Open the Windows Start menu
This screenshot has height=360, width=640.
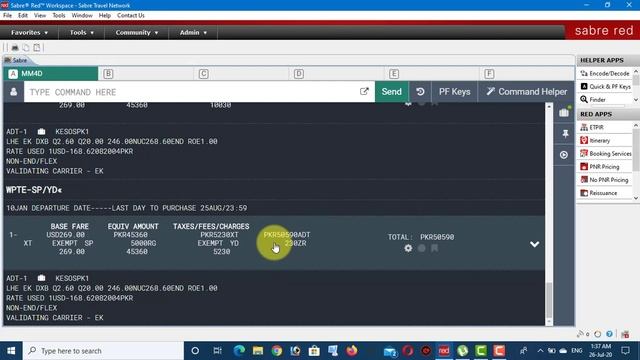11,351
